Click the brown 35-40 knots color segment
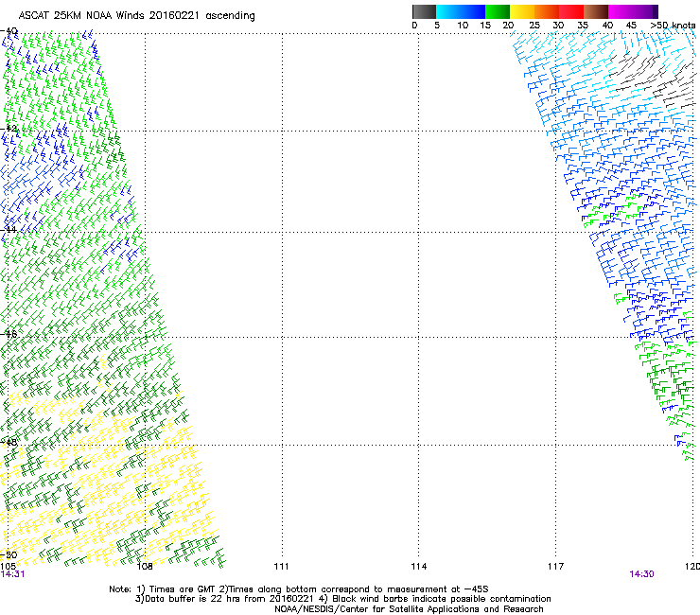Screen dimensions: 700x615 [596, 11]
